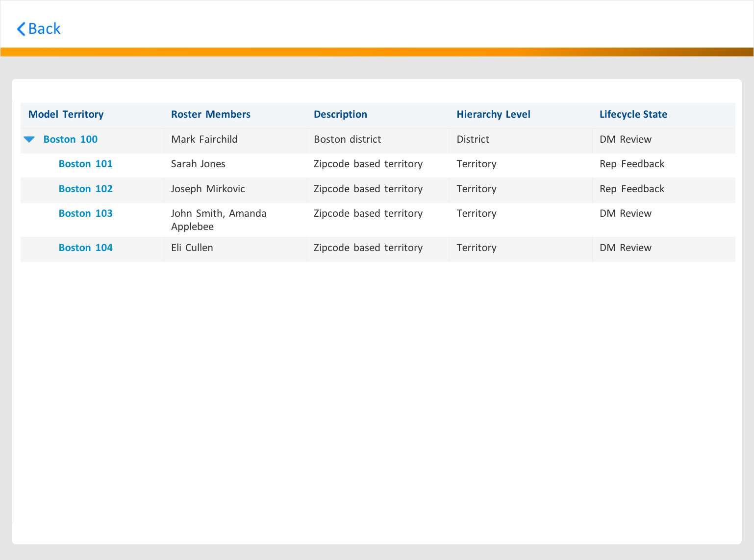The image size is (754, 560).
Task: Select the Mark Fairchild roster cell
Action: click(204, 140)
